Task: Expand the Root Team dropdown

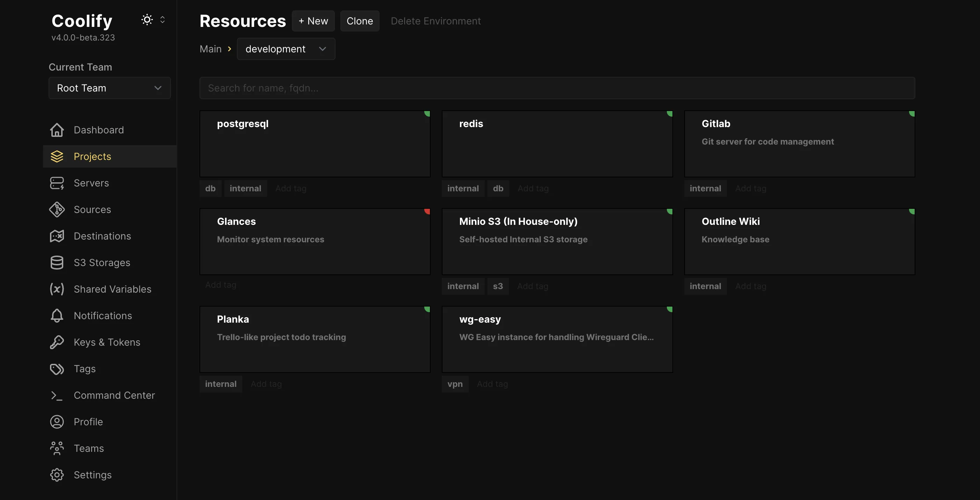Action: 109,88
